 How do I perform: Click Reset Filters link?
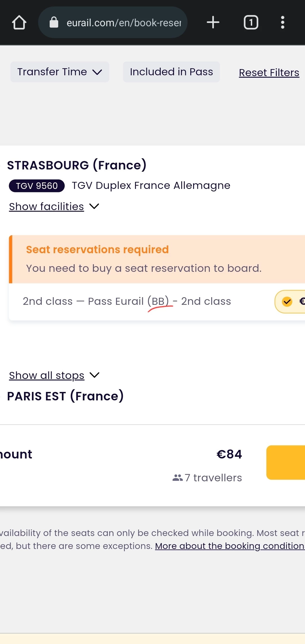[269, 72]
